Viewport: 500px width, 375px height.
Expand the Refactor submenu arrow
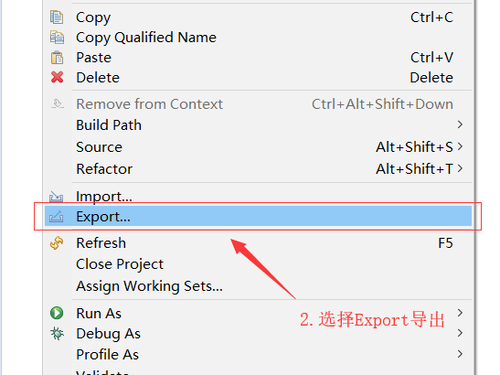460,168
